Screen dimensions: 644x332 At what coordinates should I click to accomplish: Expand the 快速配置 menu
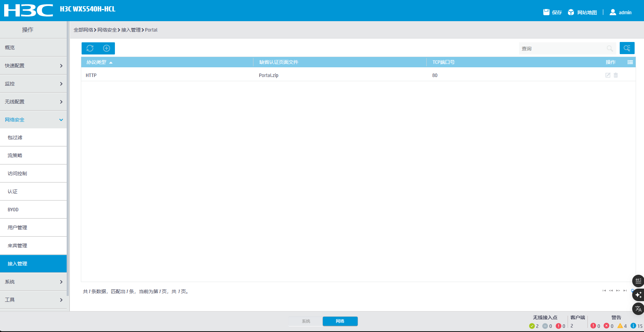tap(33, 66)
